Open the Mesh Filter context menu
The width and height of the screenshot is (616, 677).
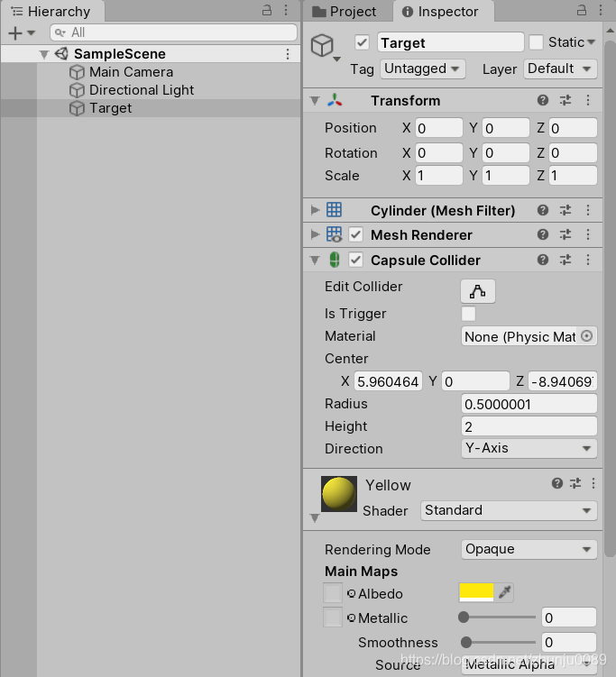pos(588,210)
